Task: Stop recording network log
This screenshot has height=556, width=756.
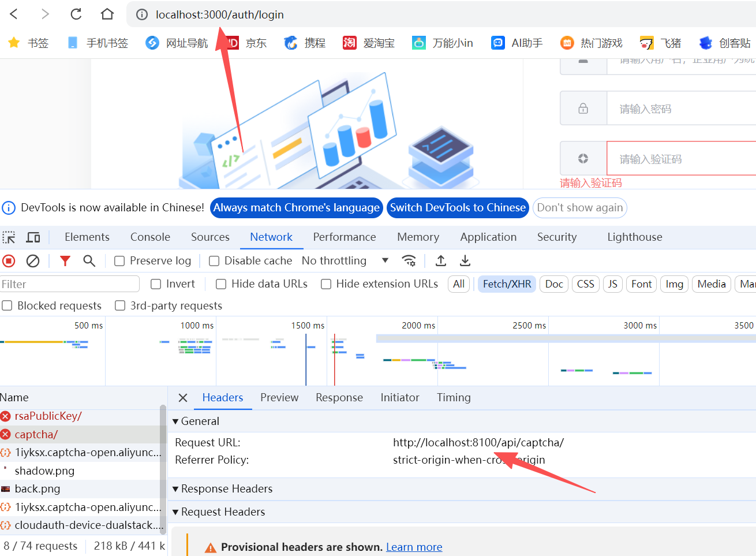Action: point(9,261)
